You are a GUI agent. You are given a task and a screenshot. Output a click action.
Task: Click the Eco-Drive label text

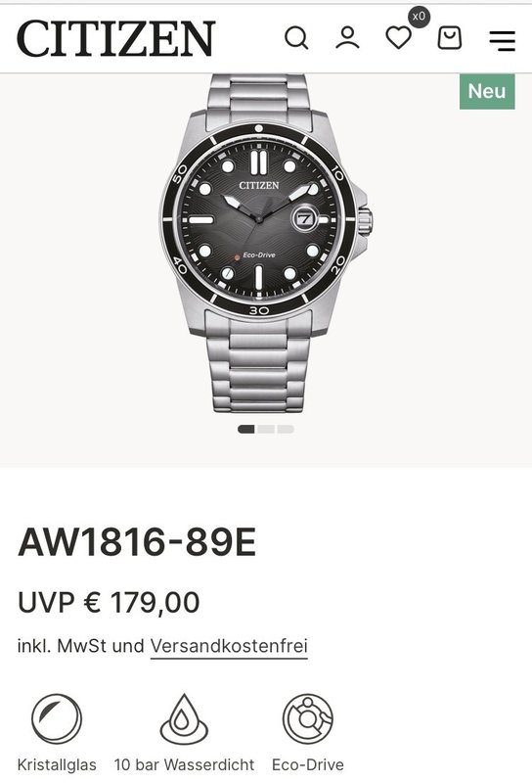coord(308,764)
